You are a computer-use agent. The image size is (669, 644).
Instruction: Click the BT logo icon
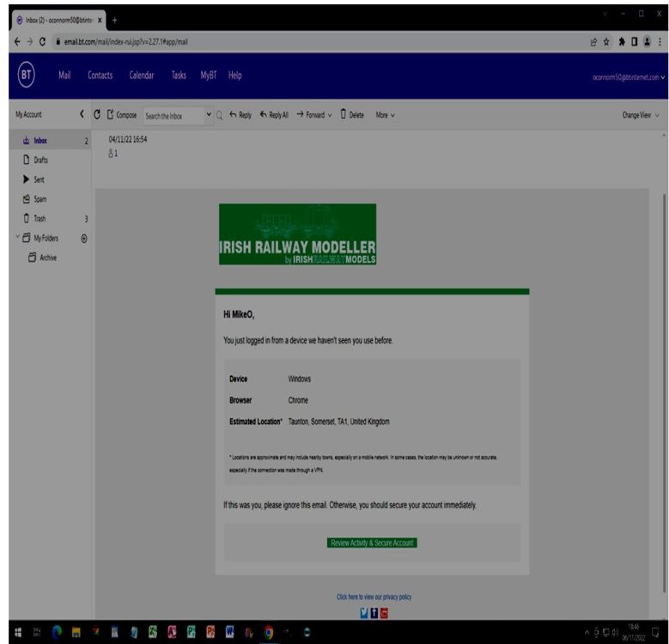coord(26,76)
